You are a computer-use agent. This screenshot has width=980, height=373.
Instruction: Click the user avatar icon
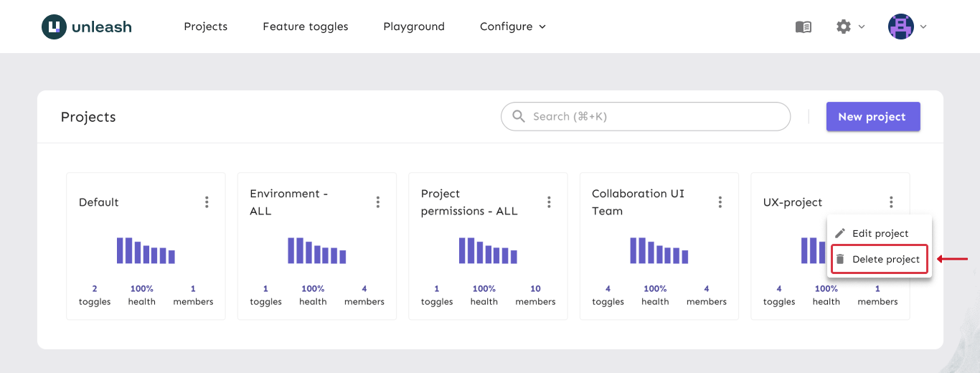(x=901, y=27)
